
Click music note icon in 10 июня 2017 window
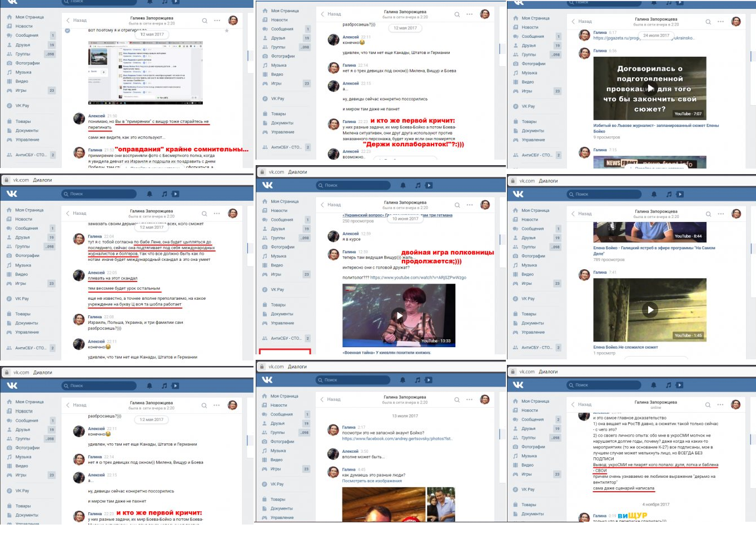click(x=418, y=185)
